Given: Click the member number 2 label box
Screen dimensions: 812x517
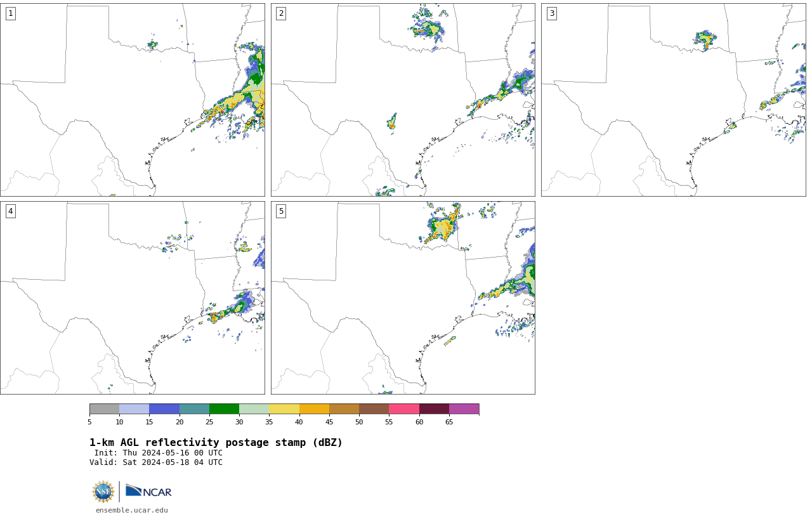Looking at the screenshot, I should tap(281, 13).
